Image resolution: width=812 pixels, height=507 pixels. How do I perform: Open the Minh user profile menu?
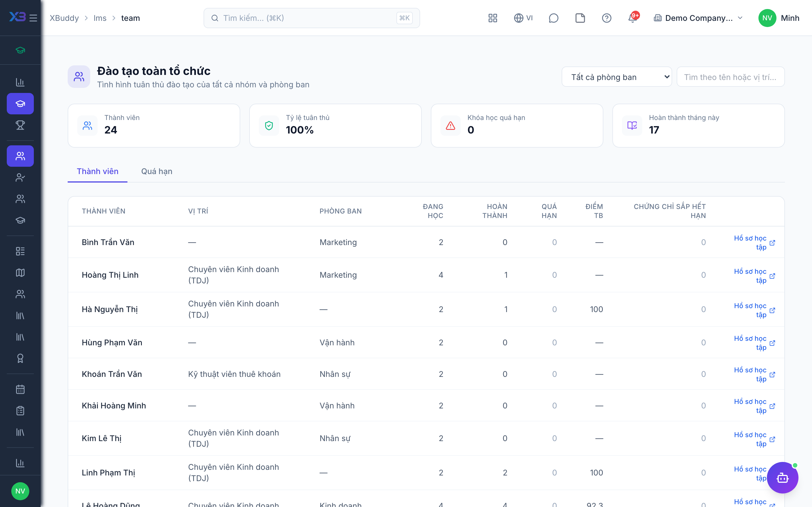(779, 18)
